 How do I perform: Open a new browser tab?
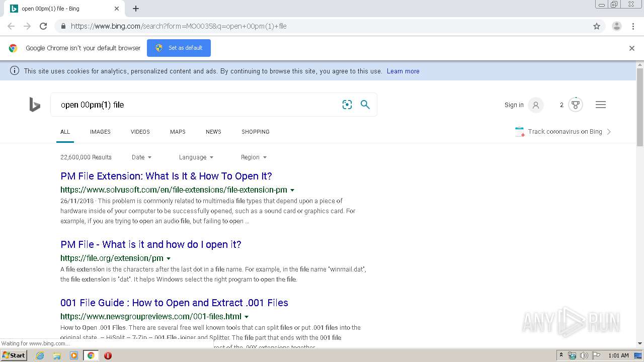click(136, 9)
